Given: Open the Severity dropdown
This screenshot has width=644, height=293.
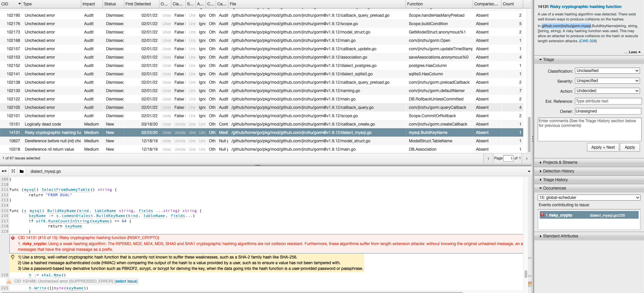Looking at the screenshot, I should [x=607, y=81].
